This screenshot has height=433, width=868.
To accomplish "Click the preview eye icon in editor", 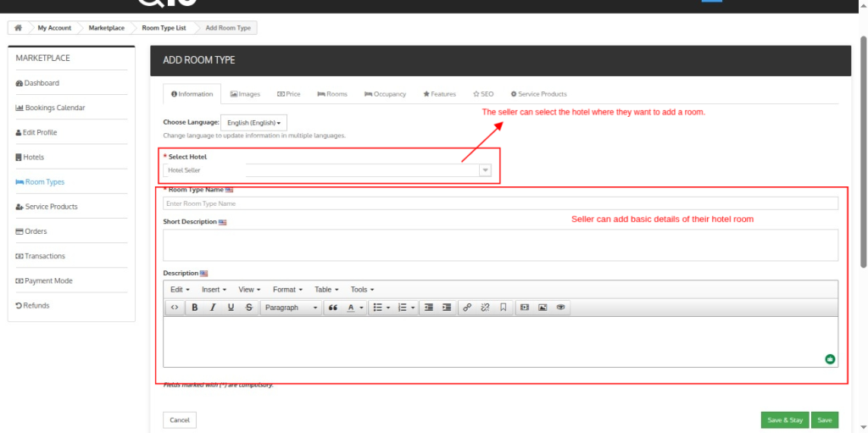I will coord(560,308).
